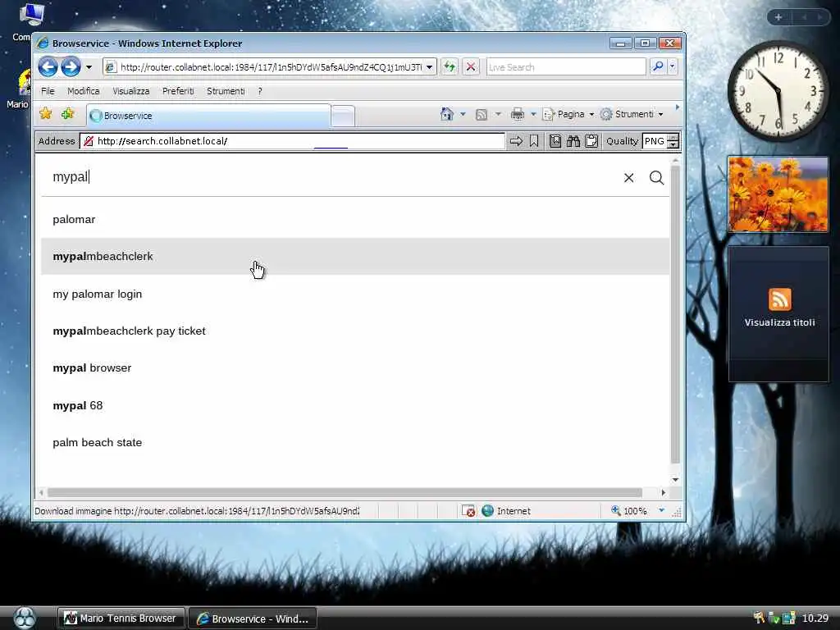Open a new blank tab

[343, 116]
